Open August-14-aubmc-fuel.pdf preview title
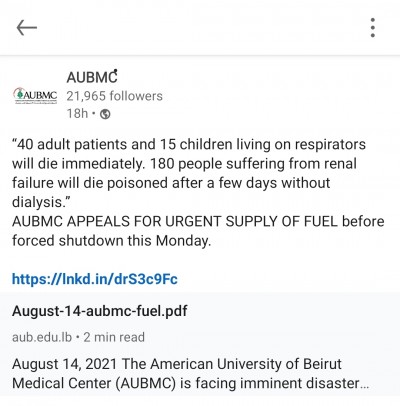Viewport: 400px width, 406px height. pyautogui.click(x=100, y=311)
